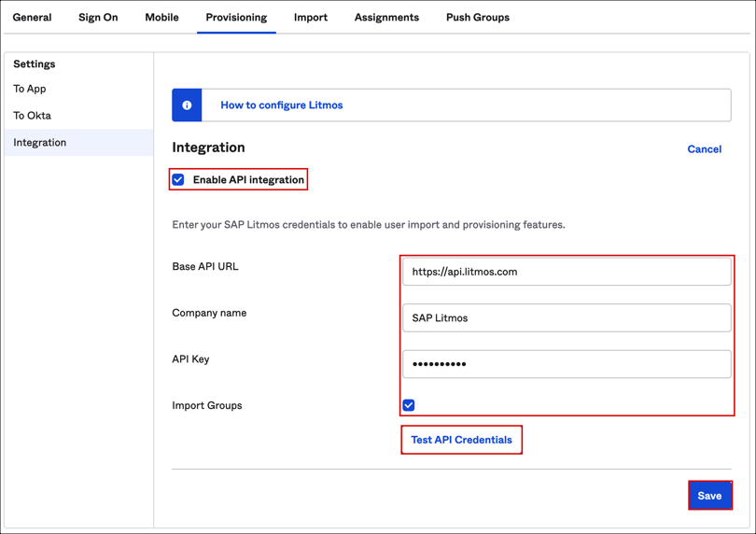Toggle the Enable API integration checkbox
The height and width of the screenshot is (534, 756).
point(178,180)
